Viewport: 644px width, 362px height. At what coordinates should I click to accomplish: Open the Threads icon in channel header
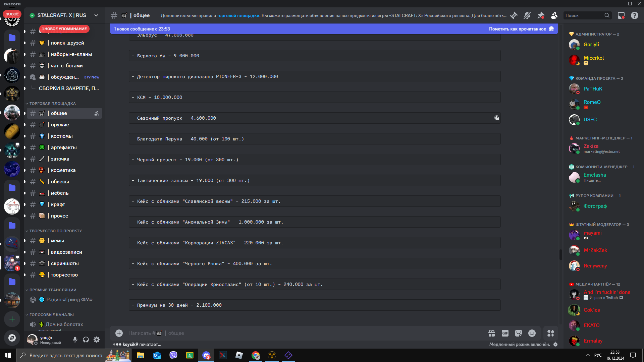[514, 15]
